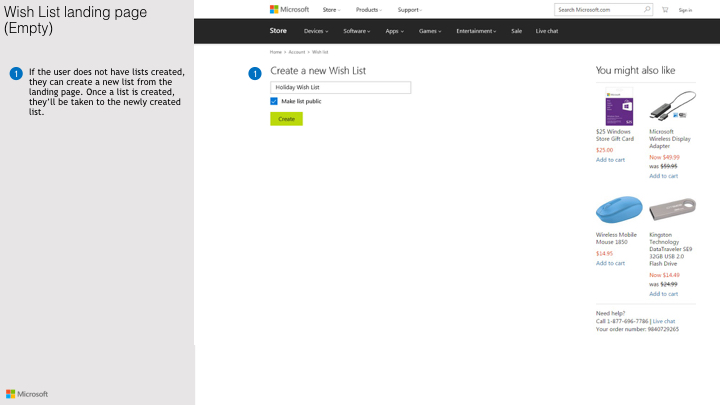Go to Home in the breadcrumb
Image resolution: width=720 pixels, height=405 pixels.
(276, 52)
